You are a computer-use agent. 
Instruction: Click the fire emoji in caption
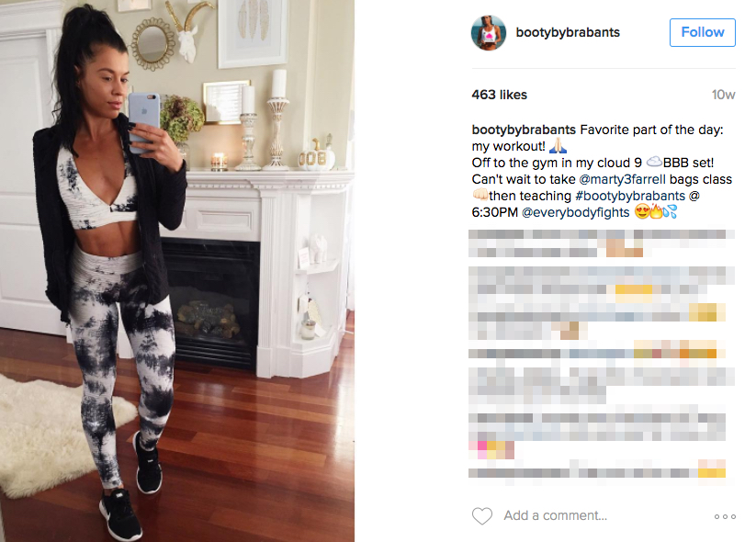click(x=656, y=211)
